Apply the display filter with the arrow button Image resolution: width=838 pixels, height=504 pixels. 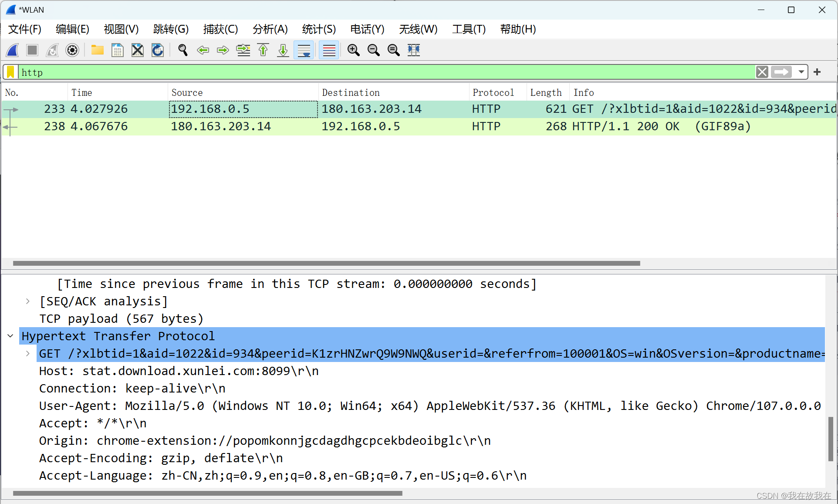[782, 72]
